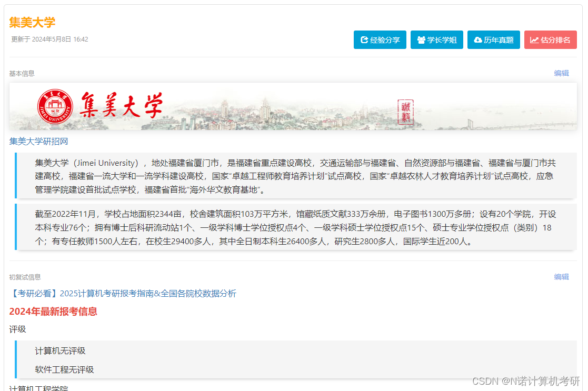Click the 计算机无评级 text

coord(60,351)
